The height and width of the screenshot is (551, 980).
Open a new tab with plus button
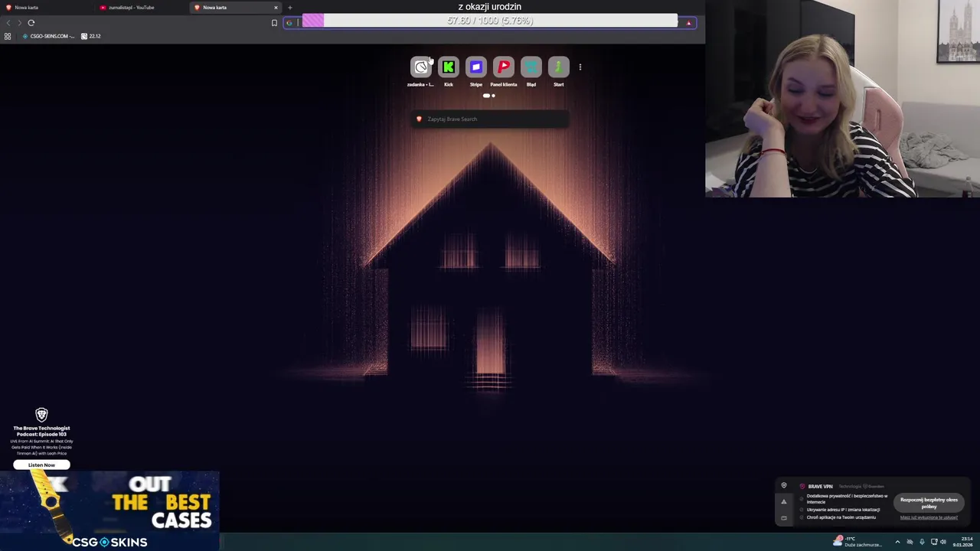pos(290,8)
